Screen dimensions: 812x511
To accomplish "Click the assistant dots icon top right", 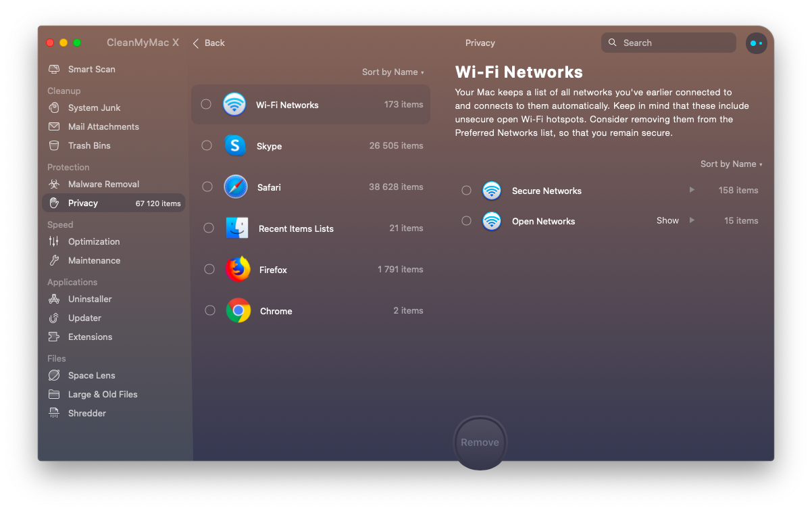I will pos(757,43).
